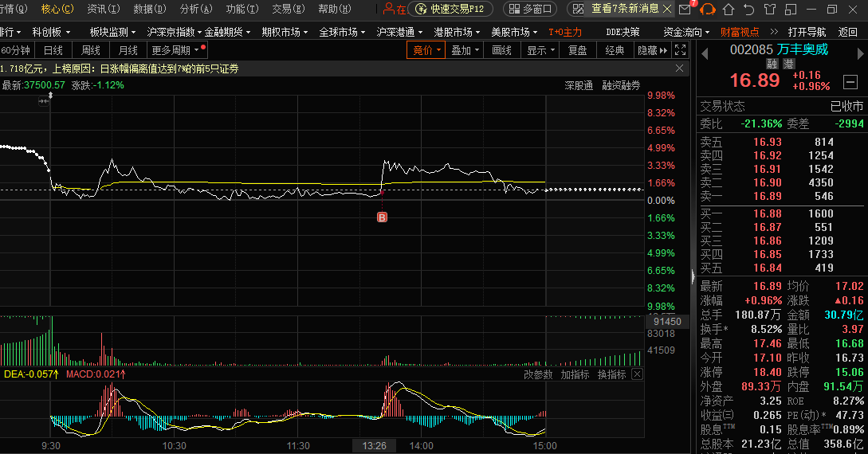Click the online user account icon

[389, 9]
